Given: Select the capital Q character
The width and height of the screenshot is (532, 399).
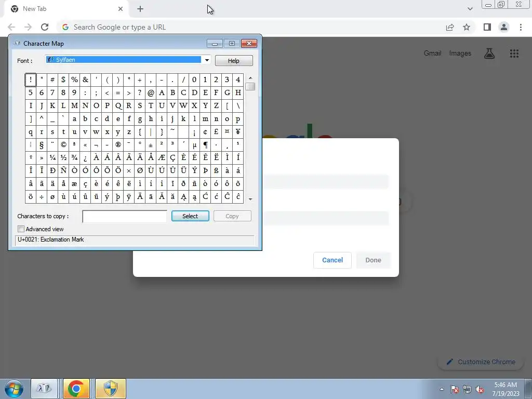Looking at the screenshot, I should pos(118,105).
